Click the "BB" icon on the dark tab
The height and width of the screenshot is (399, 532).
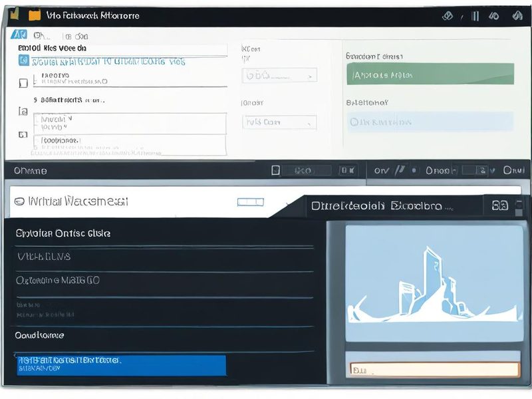coord(500,205)
